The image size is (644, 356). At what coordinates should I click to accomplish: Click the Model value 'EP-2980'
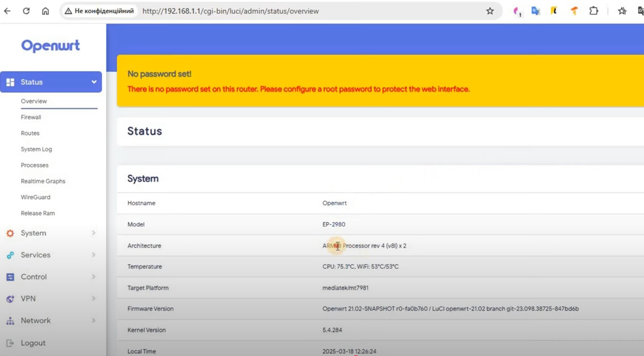333,224
